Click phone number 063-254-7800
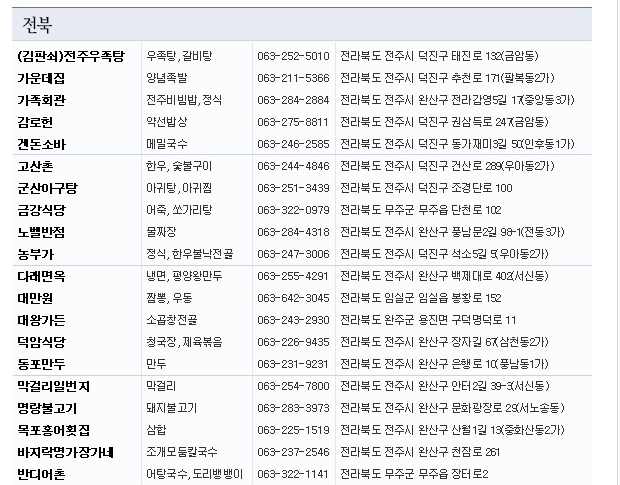Image resolution: width=620 pixels, height=485 pixels. 293,386
